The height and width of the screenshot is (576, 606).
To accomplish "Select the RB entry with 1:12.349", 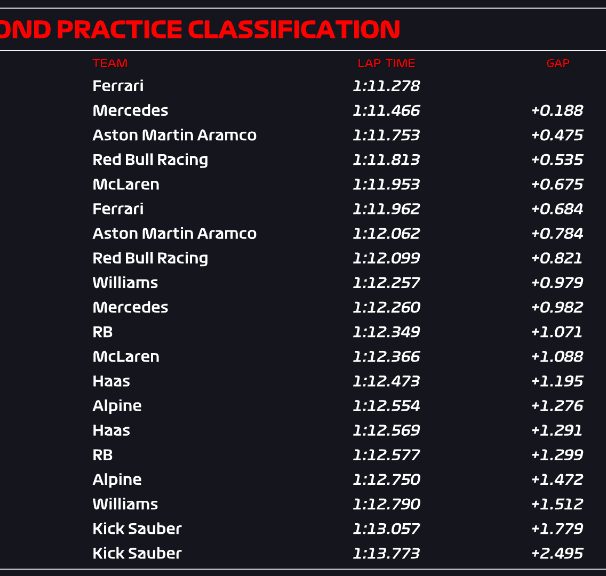I will click(x=102, y=332).
